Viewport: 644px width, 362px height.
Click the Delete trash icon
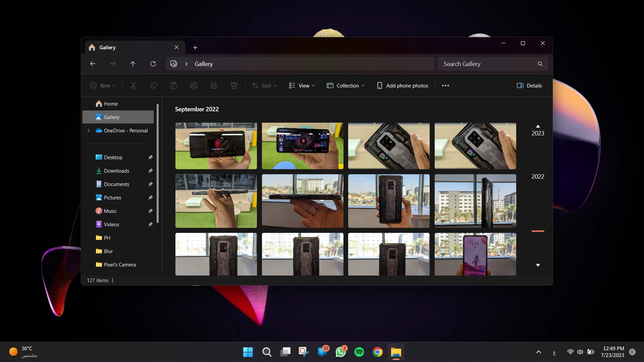(234, 86)
